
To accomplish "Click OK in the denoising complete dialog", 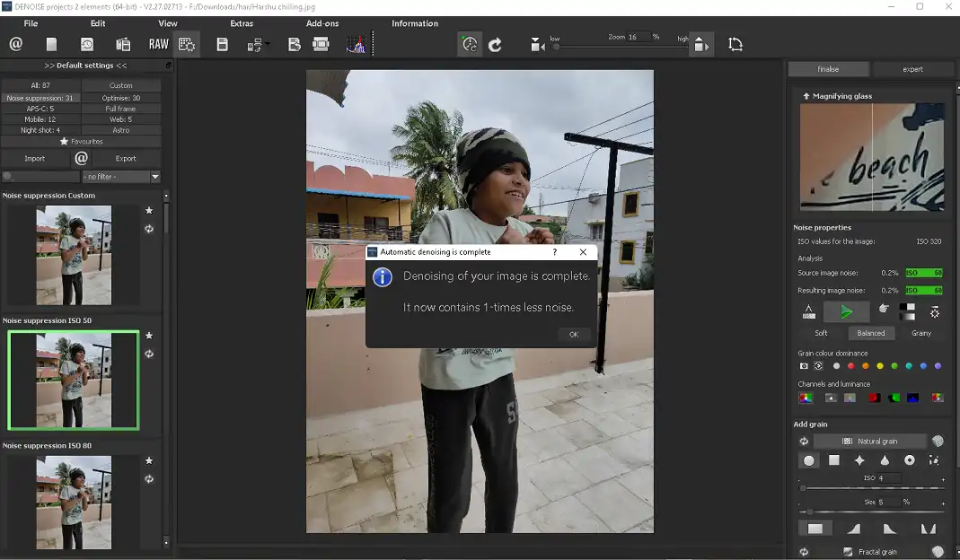I will click(574, 334).
